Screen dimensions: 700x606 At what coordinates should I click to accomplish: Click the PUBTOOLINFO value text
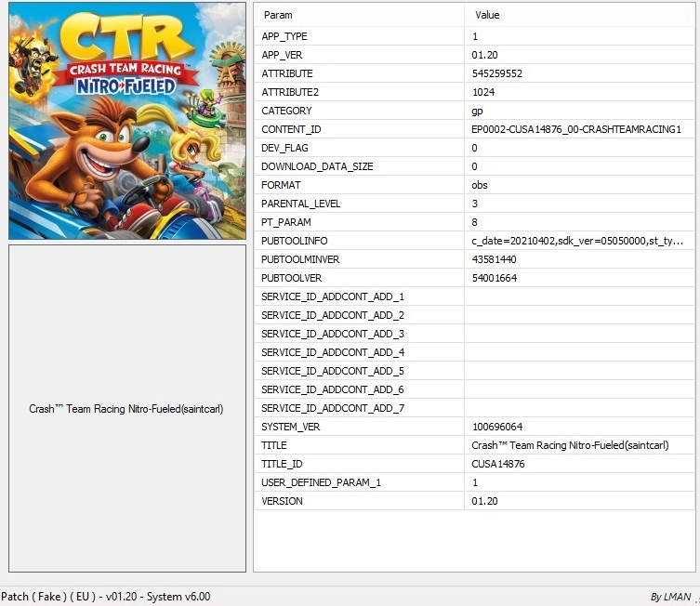(577, 241)
